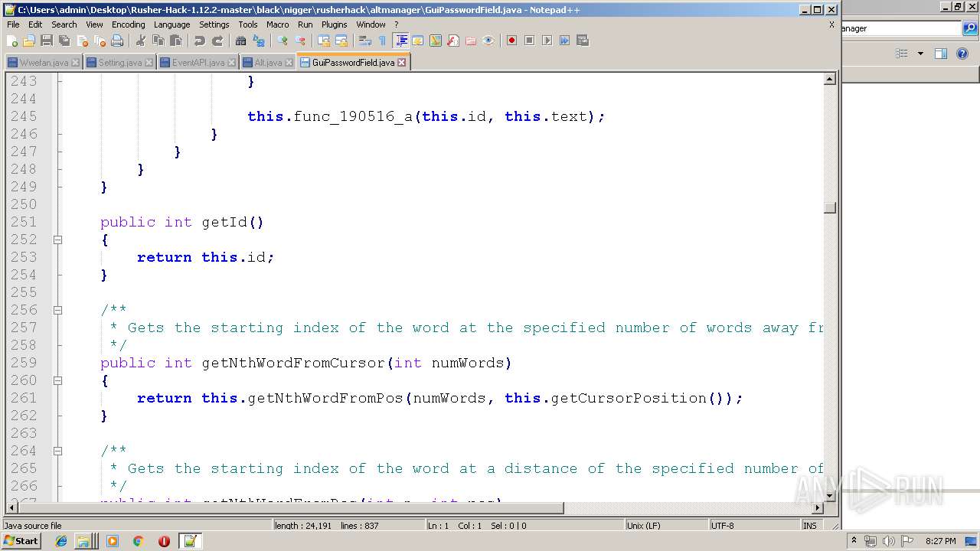Viewport: 980px width, 551px height.
Task: Zoom in using the toolbar Zoom In icon
Action: tap(283, 41)
